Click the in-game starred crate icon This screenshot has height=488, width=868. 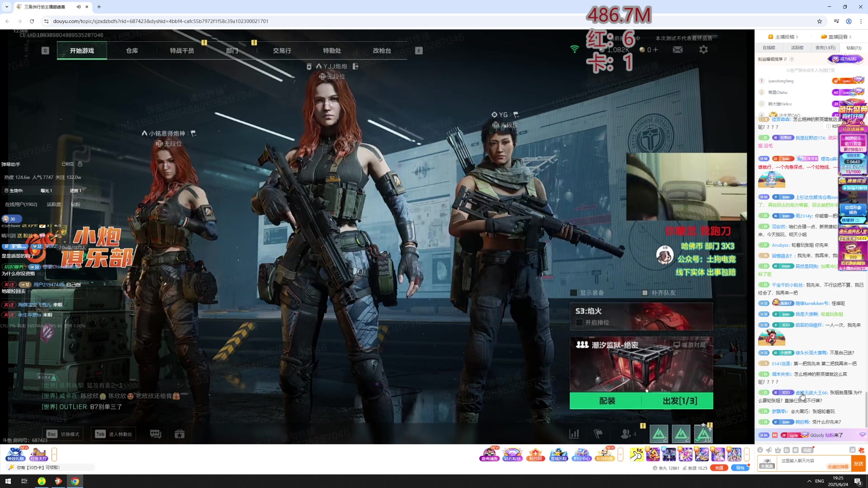(179, 434)
